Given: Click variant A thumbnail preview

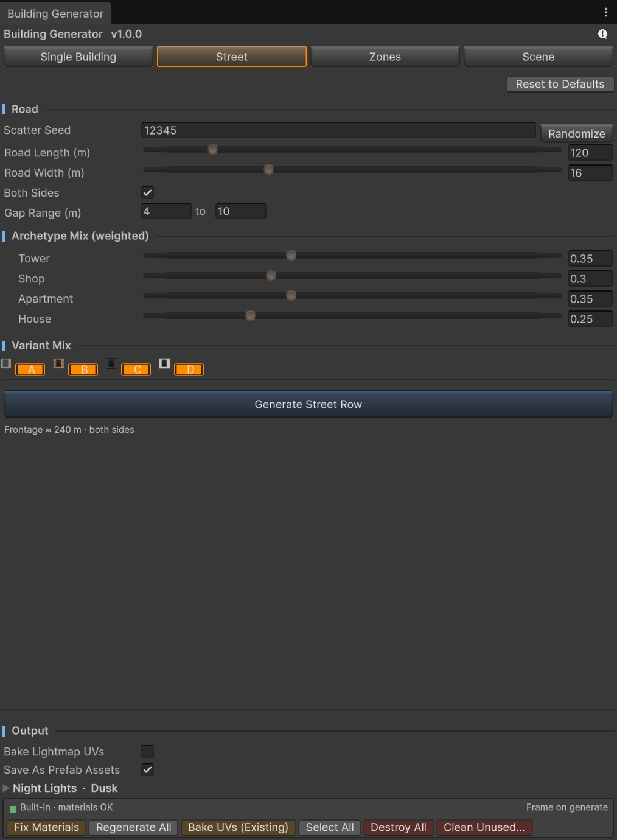Looking at the screenshot, I should pos(5,363).
